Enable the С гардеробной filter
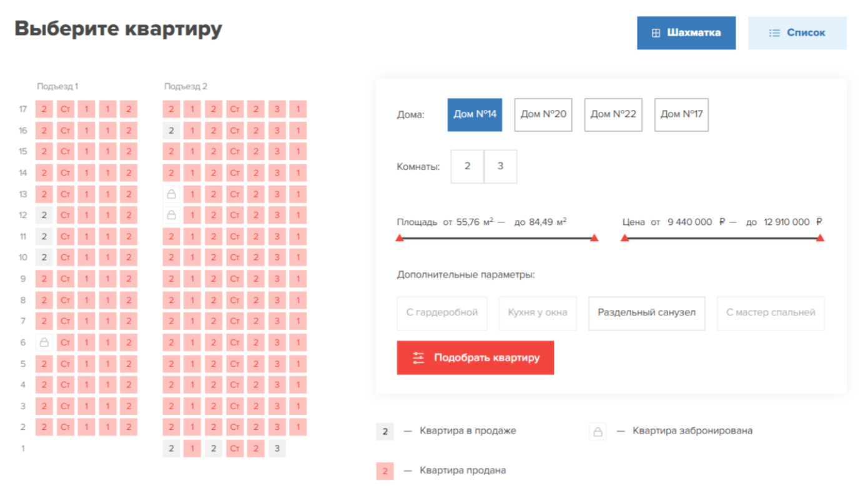 (x=441, y=313)
